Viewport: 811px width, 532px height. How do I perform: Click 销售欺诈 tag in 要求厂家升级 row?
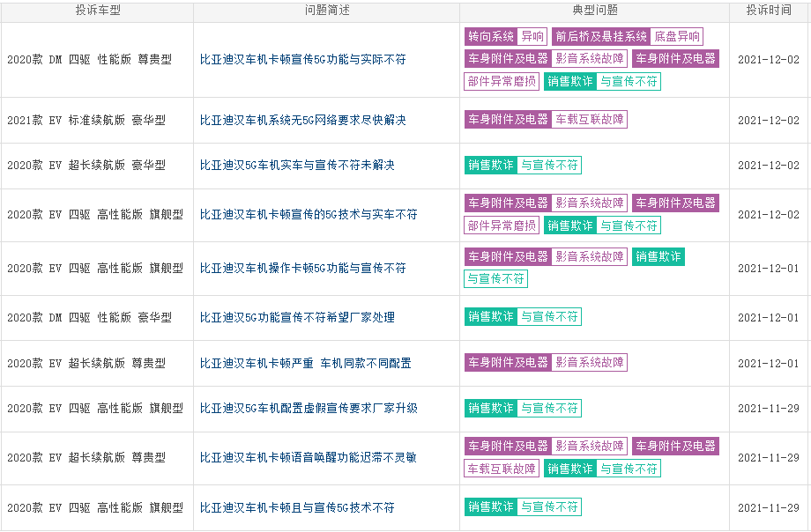point(491,408)
